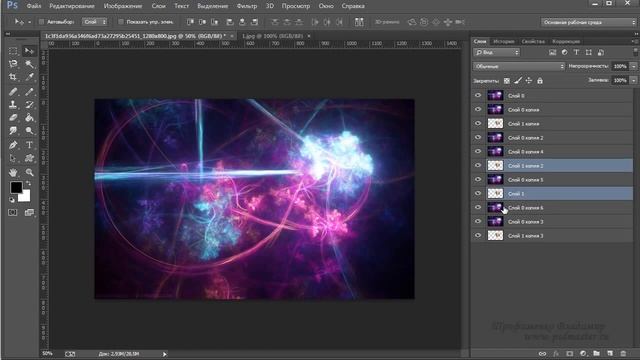The height and width of the screenshot is (360, 640).
Task: Filter layers by adjustment icon
Action: [564, 52]
